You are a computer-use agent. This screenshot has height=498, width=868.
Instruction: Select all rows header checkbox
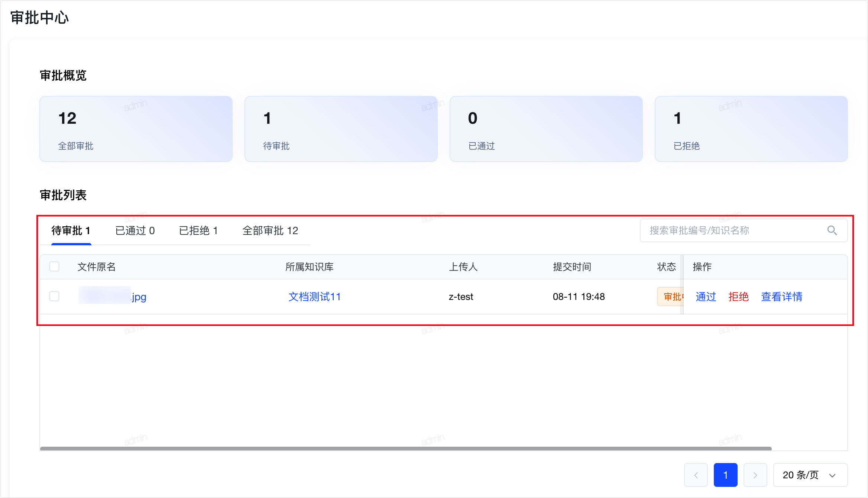54,266
